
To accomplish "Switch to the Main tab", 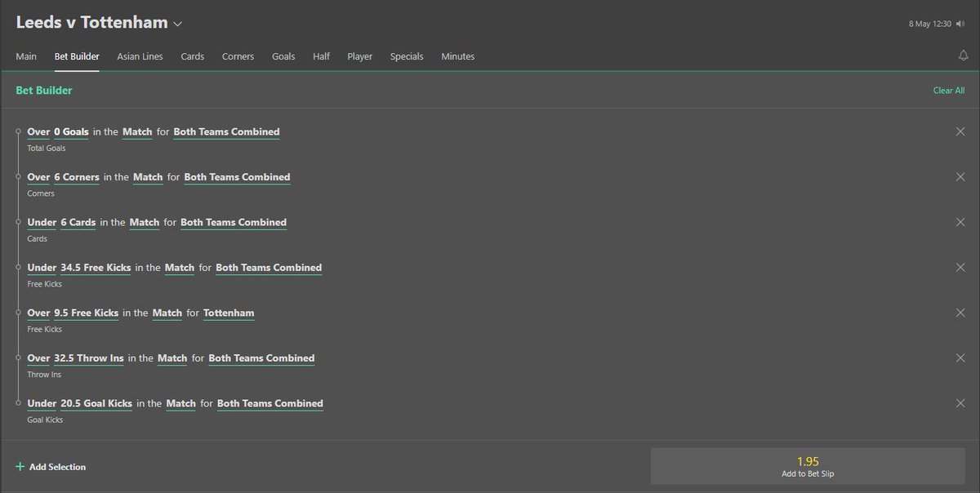I will (26, 56).
